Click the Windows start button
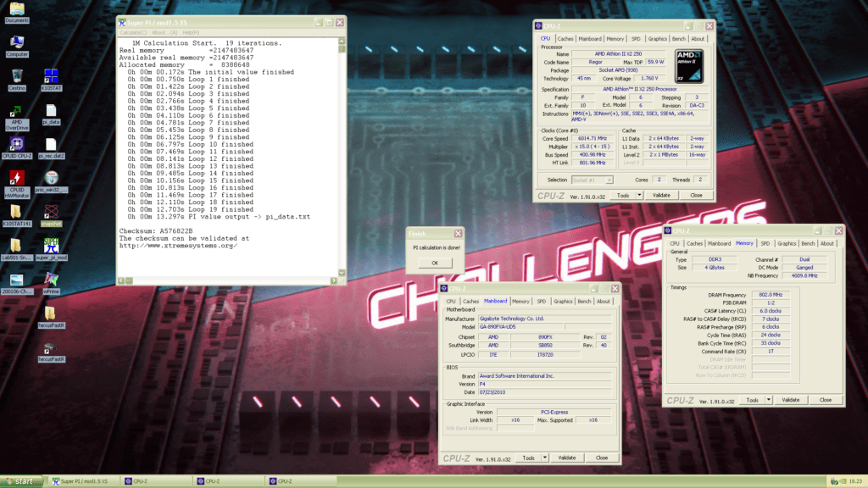 [21, 481]
